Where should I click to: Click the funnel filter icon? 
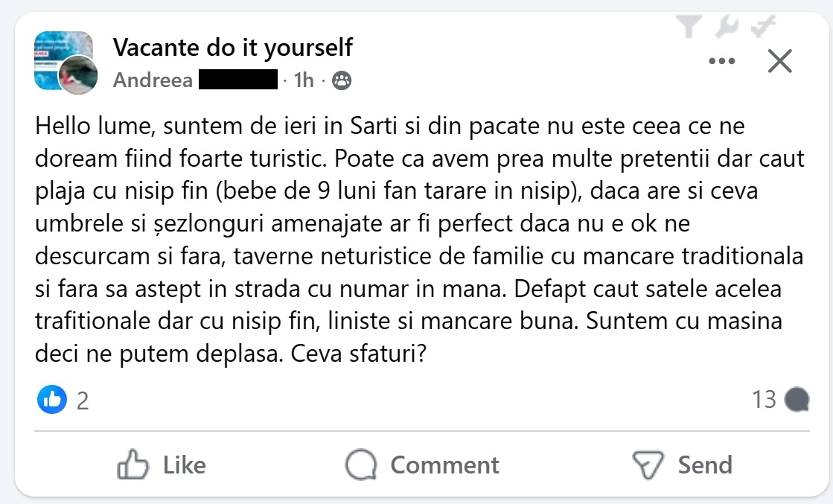click(690, 28)
